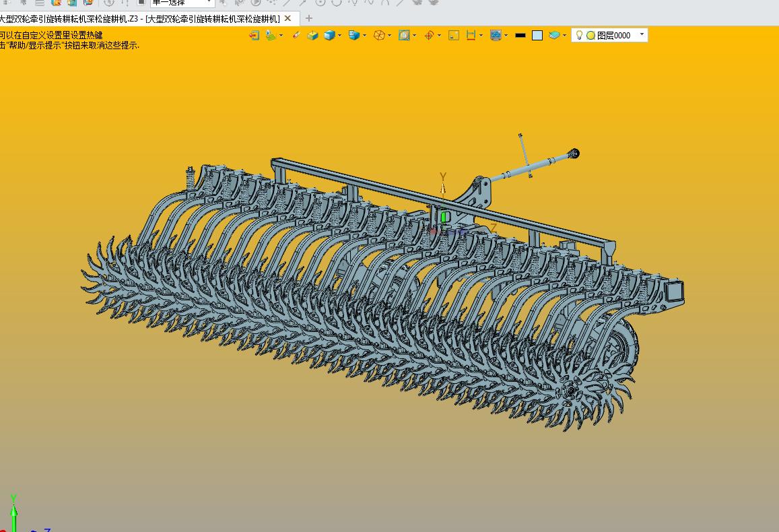Open the 单一选择 selection filter dropdown
Viewport: 779px width, 532px height.
pyautogui.click(x=209, y=3)
